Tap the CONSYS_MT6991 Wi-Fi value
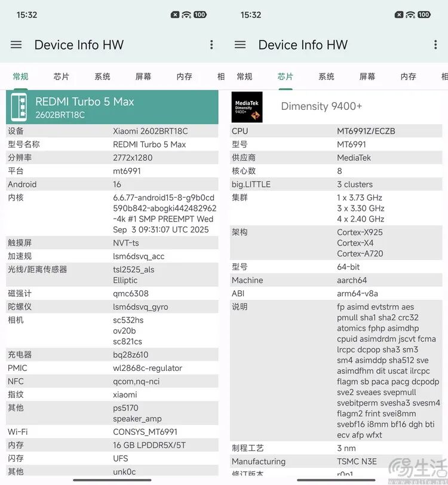 145,432
